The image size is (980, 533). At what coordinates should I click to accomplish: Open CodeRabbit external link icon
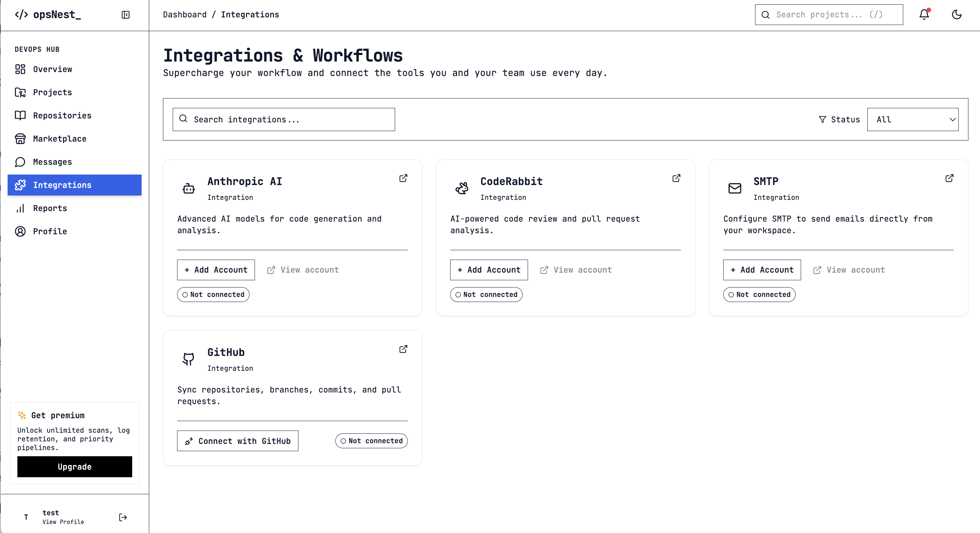tap(676, 178)
